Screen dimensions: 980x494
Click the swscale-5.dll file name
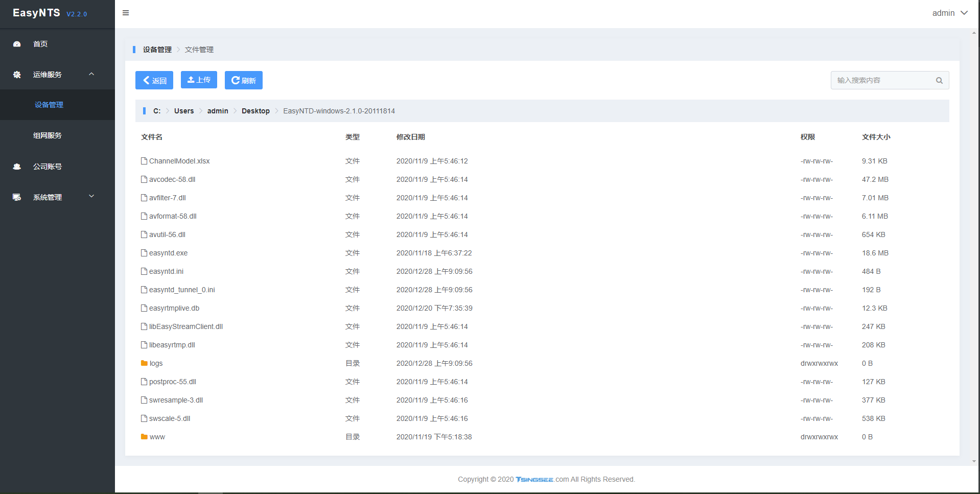pos(170,418)
